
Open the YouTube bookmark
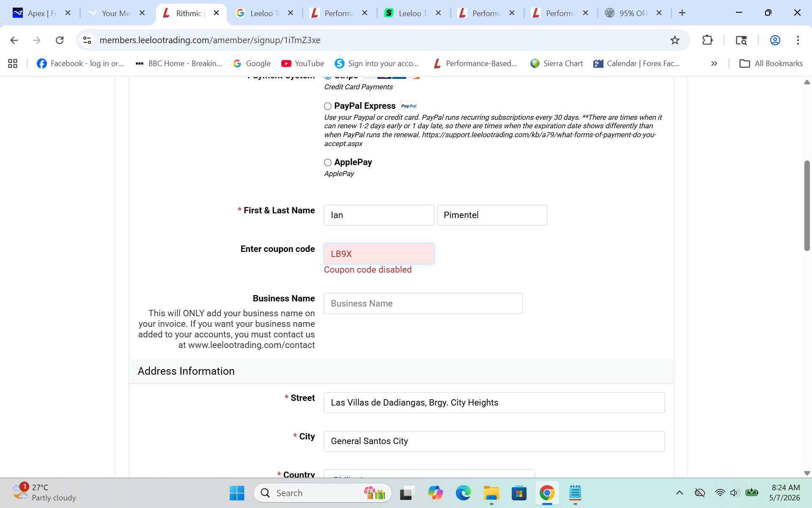[x=302, y=63]
